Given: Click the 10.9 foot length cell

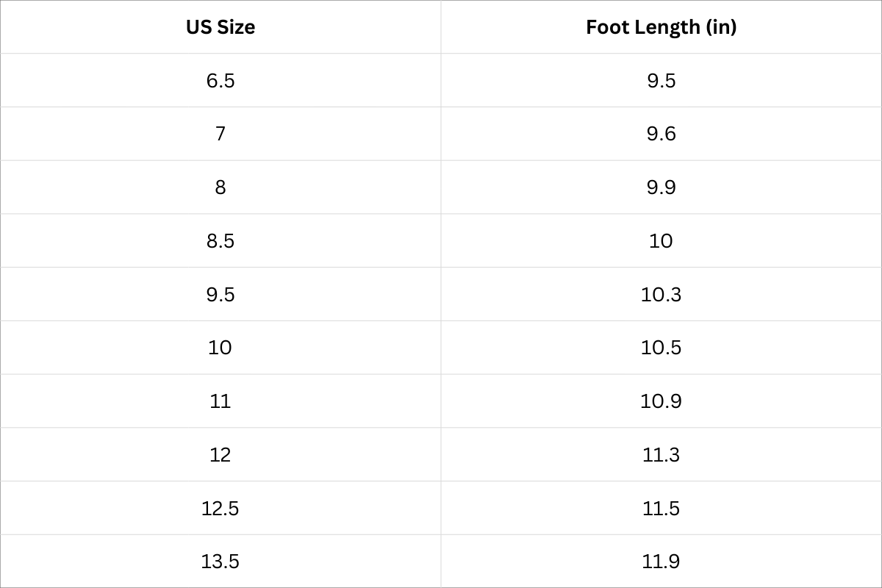Looking at the screenshot, I should tap(661, 401).
